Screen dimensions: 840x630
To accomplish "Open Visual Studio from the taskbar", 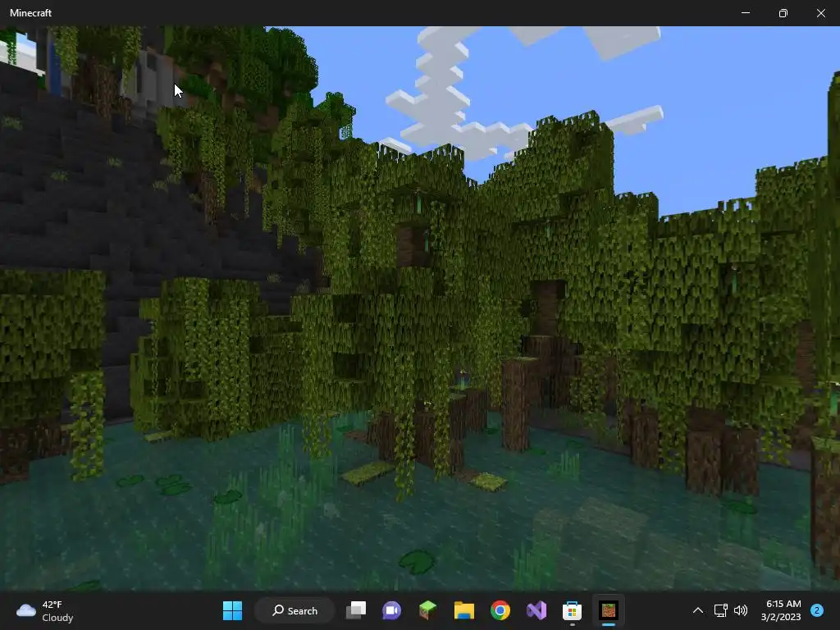I will 536,610.
